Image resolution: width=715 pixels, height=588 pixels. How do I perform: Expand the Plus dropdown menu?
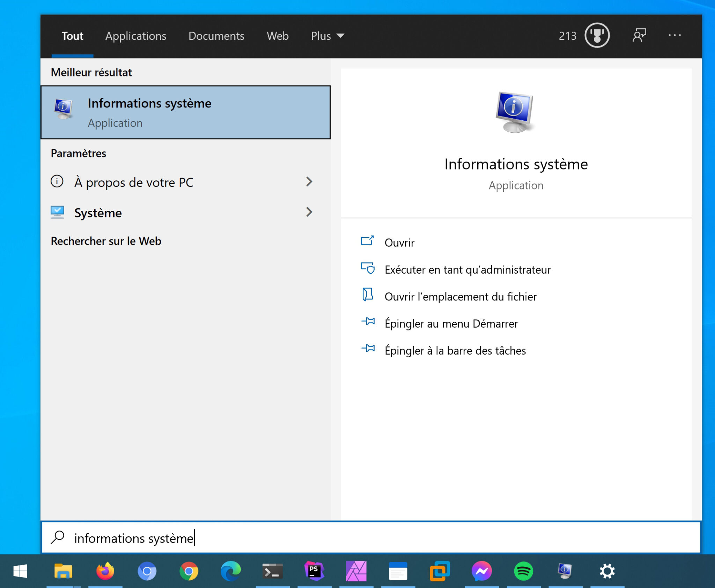(x=327, y=36)
